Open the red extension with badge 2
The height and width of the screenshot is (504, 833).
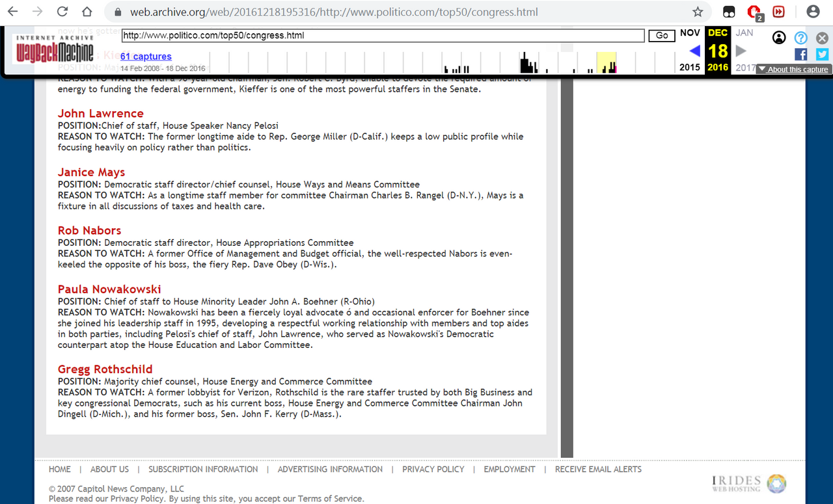[754, 12]
